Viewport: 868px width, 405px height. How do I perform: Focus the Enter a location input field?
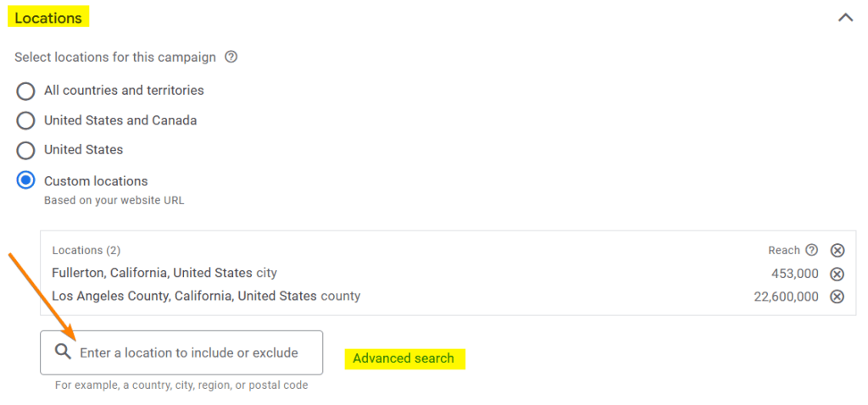point(189,352)
